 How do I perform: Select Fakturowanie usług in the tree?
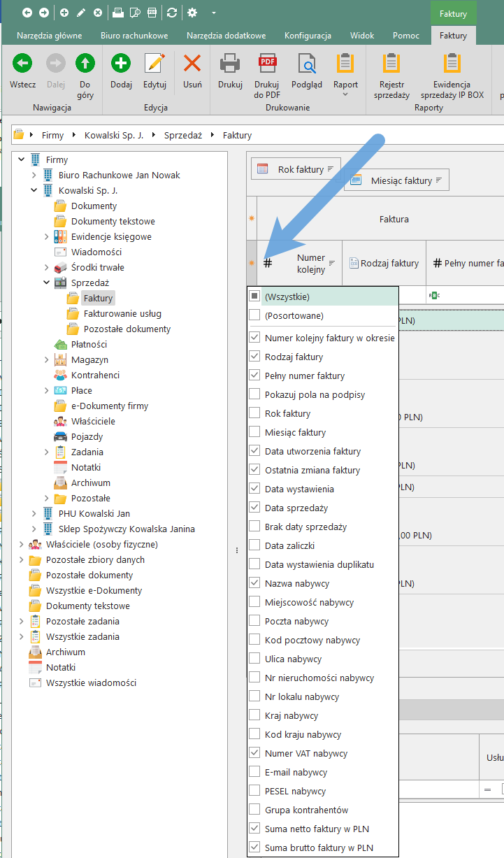[x=122, y=314]
